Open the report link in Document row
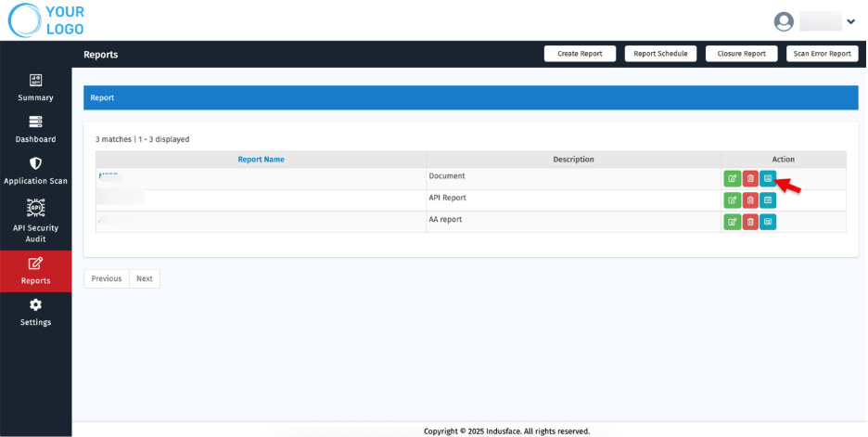This screenshot has width=868, height=437. coord(109,176)
